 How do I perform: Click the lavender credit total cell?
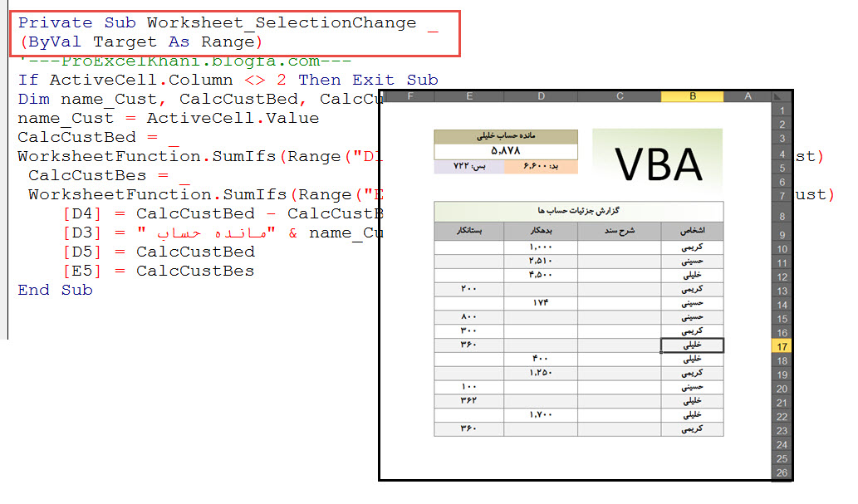(469, 167)
